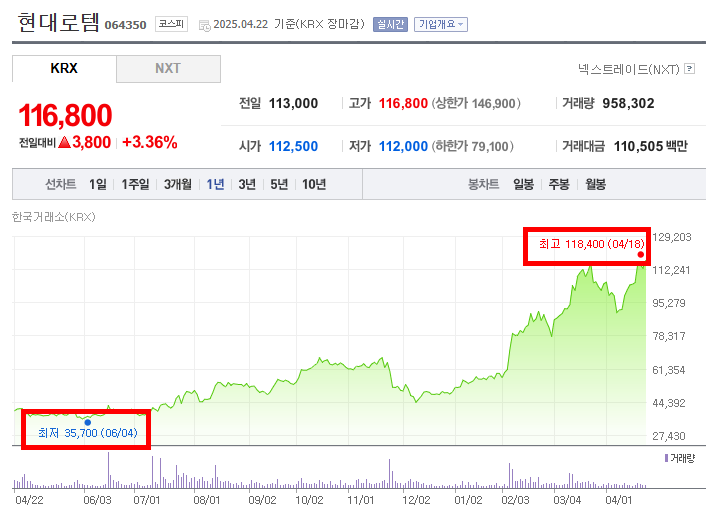This screenshot has height=519, width=706.
Task: Switch to the KRX tab
Action: pyautogui.click(x=64, y=68)
